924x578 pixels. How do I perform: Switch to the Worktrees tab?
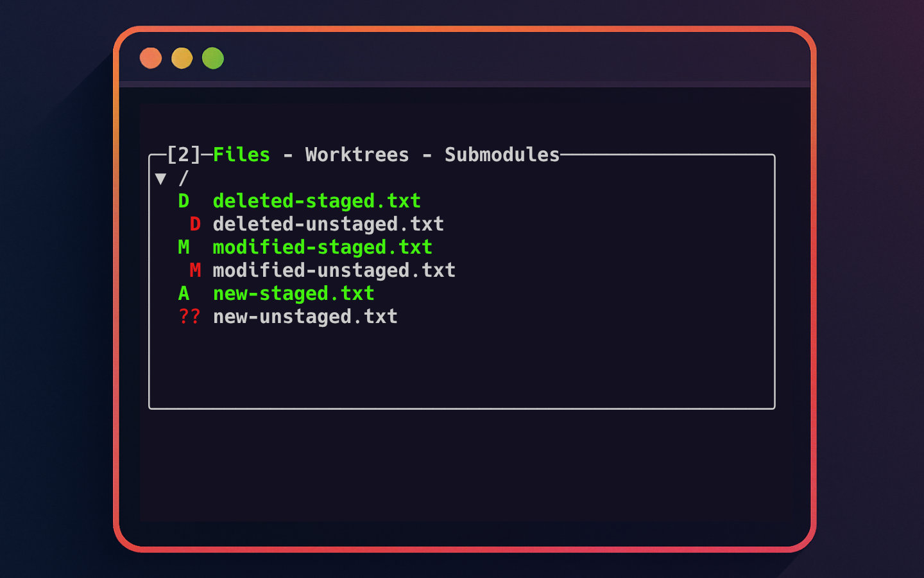pyautogui.click(x=357, y=154)
